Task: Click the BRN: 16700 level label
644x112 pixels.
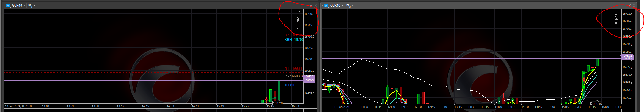Action: point(294,40)
